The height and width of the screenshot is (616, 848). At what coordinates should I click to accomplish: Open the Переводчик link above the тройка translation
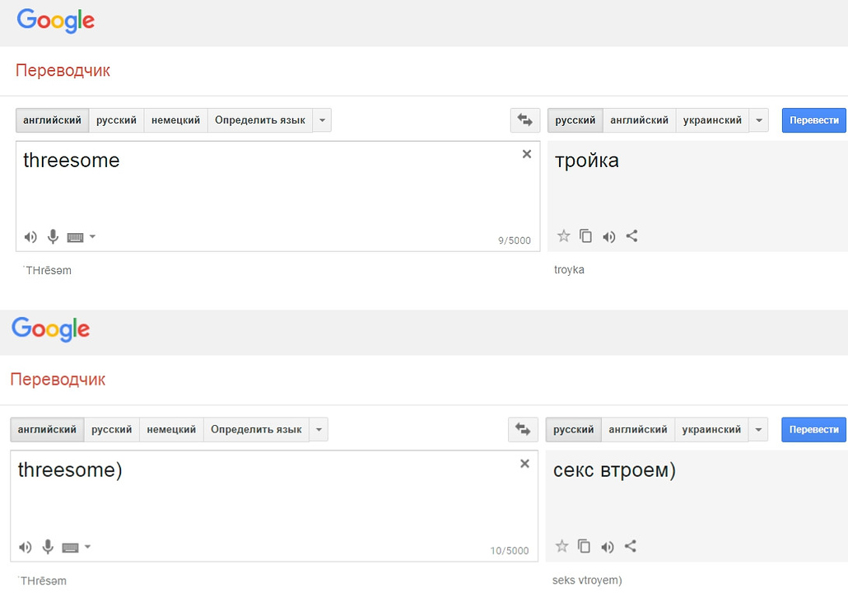click(x=63, y=70)
